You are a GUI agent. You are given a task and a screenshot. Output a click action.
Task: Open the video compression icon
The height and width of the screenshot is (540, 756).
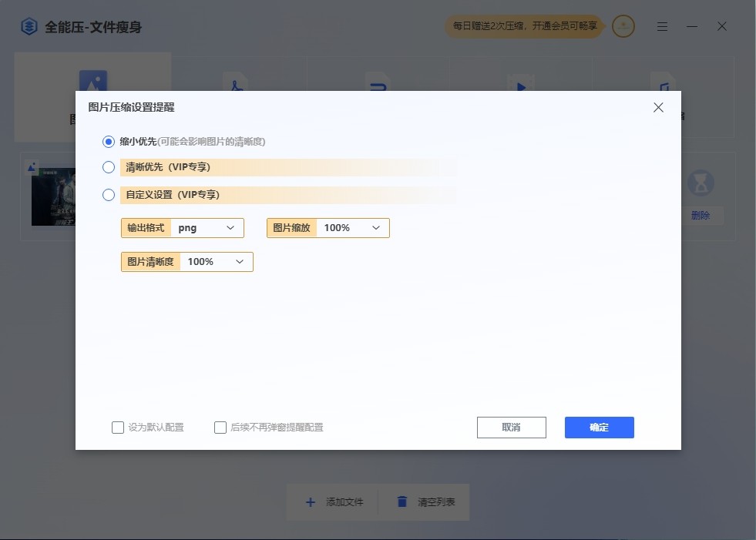click(x=521, y=81)
